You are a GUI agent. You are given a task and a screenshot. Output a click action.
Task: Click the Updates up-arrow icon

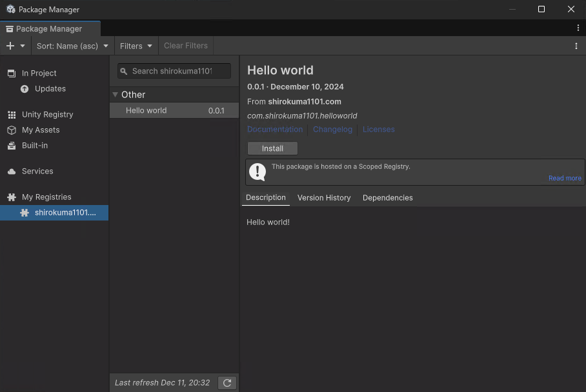(25, 89)
